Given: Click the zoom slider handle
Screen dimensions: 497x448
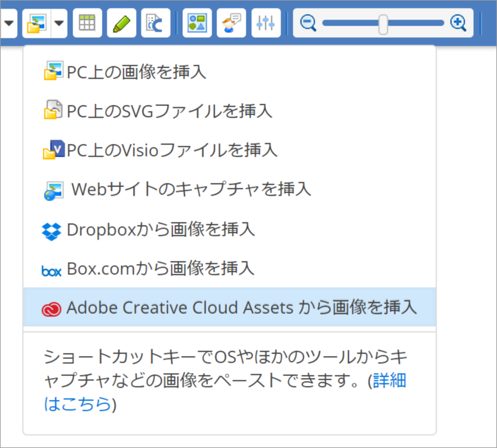Looking at the screenshot, I should pos(383,24).
